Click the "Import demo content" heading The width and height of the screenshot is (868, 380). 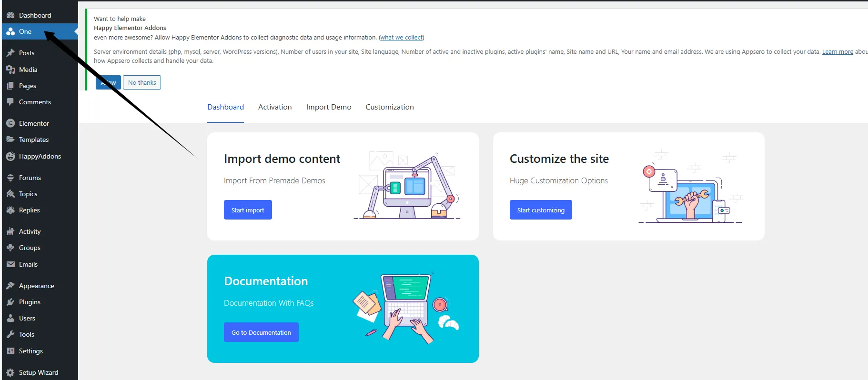282,159
